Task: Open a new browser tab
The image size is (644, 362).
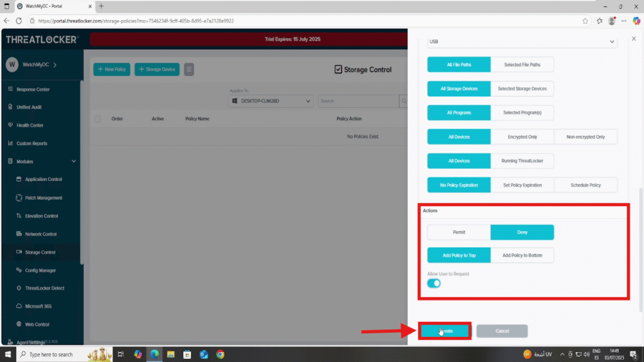Action: (101, 6)
